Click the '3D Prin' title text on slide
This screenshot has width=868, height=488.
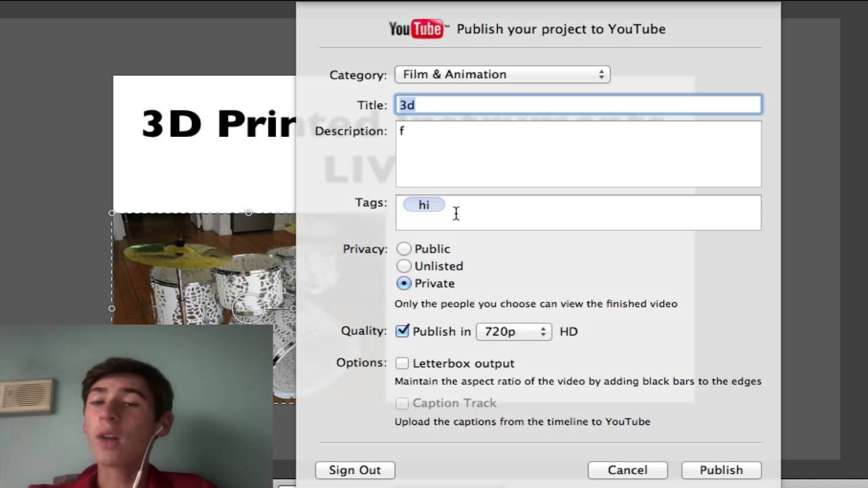[x=218, y=123]
